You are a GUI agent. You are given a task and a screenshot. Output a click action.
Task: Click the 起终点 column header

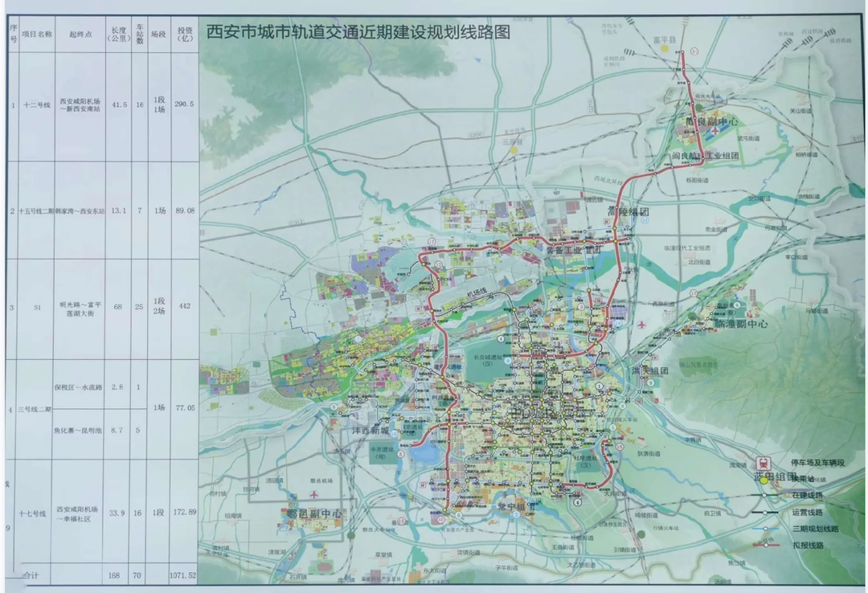click(x=80, y=35)
